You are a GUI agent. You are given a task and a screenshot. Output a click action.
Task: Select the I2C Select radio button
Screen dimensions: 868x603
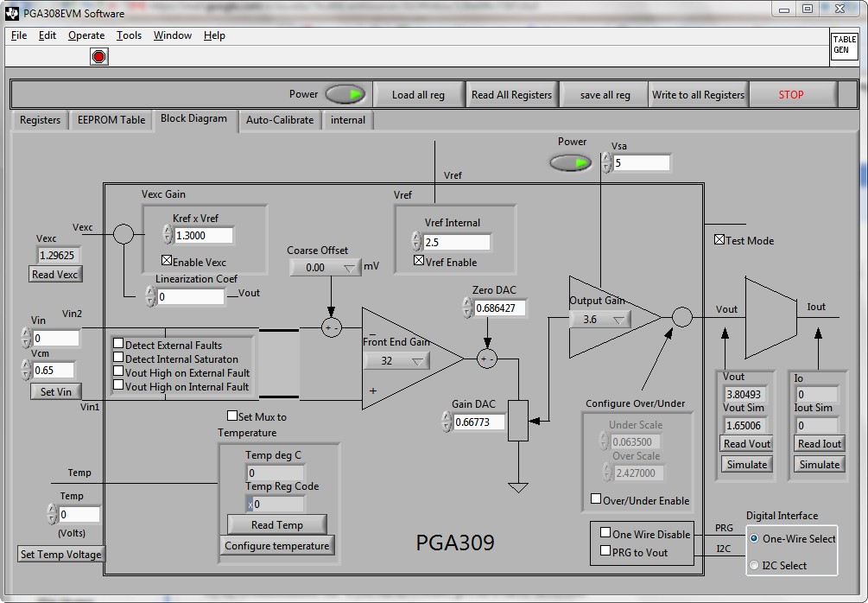(756, 566)
